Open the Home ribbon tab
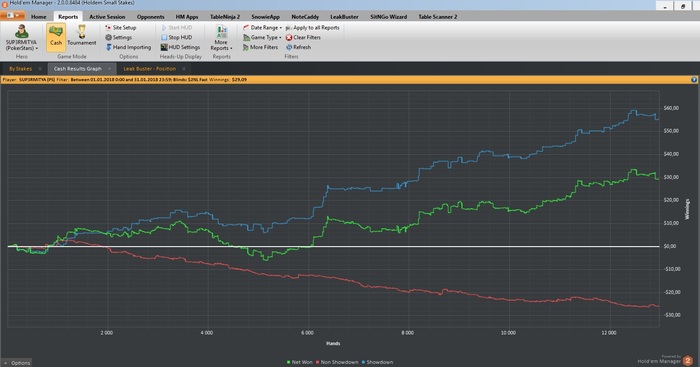Viewport: 700px width, 367px height. point(38,17)
